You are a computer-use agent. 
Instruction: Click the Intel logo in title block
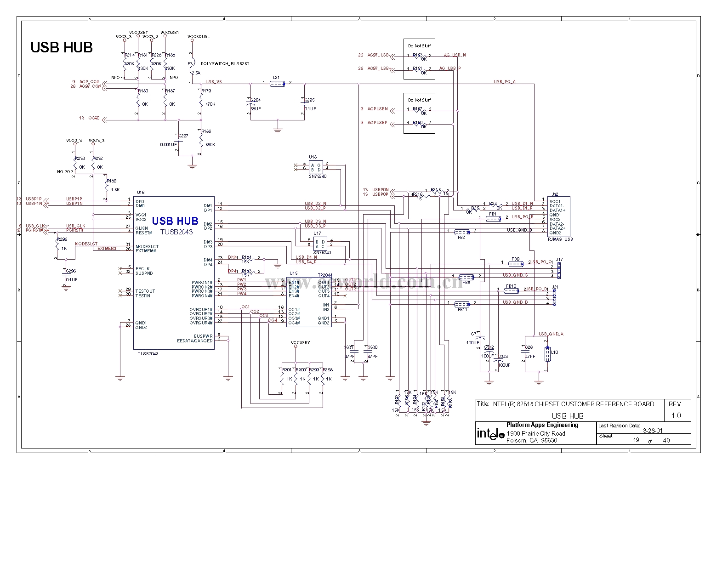(490, 433)
